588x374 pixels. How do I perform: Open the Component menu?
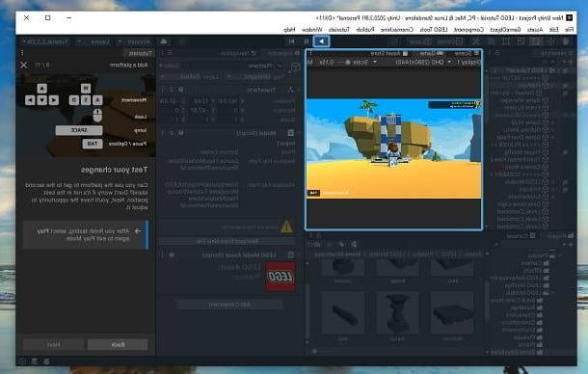(468, 29)
